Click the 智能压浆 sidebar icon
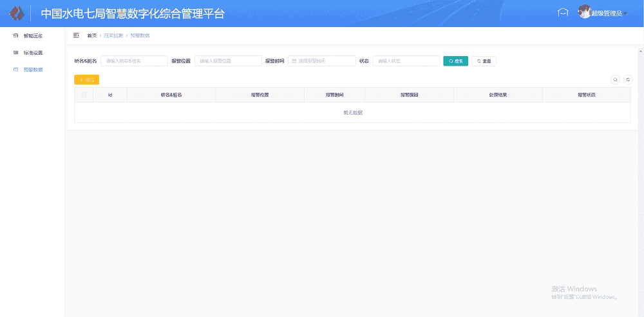 click(x=16, y=35)
